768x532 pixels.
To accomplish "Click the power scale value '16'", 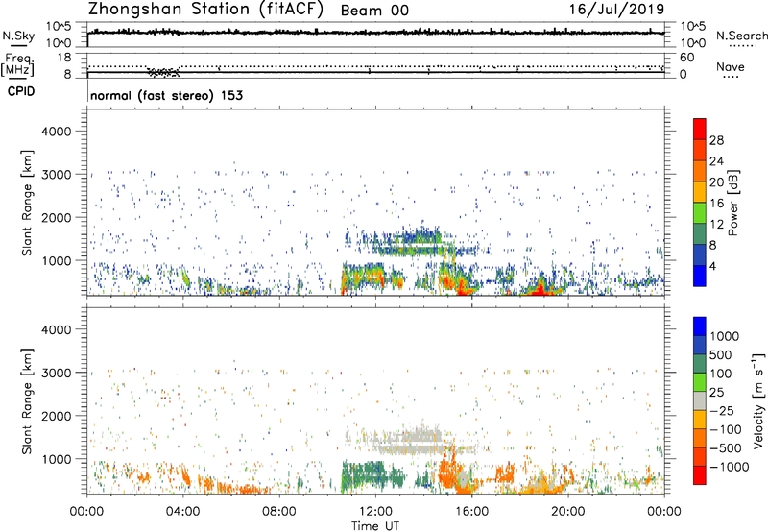I will click(716, 204).
